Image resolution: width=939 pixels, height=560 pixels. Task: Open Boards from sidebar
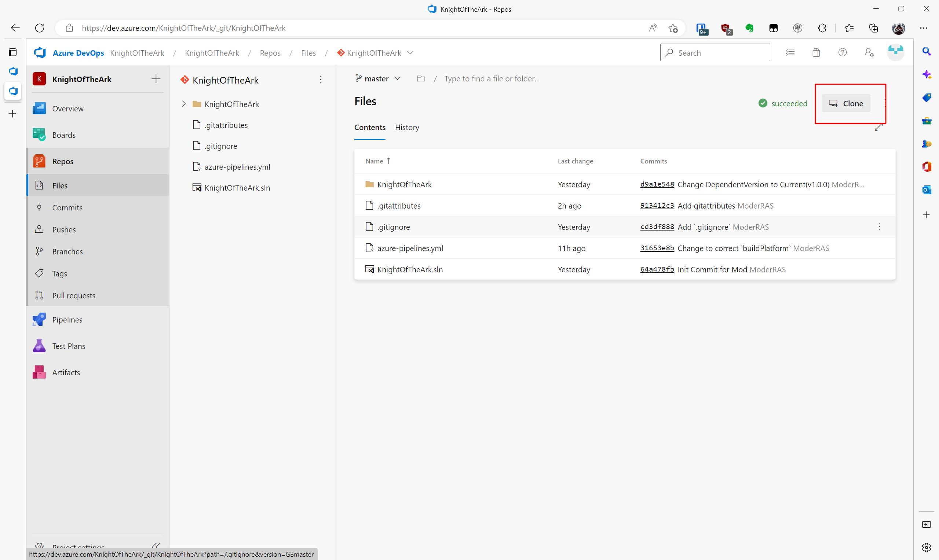point(63,135)
